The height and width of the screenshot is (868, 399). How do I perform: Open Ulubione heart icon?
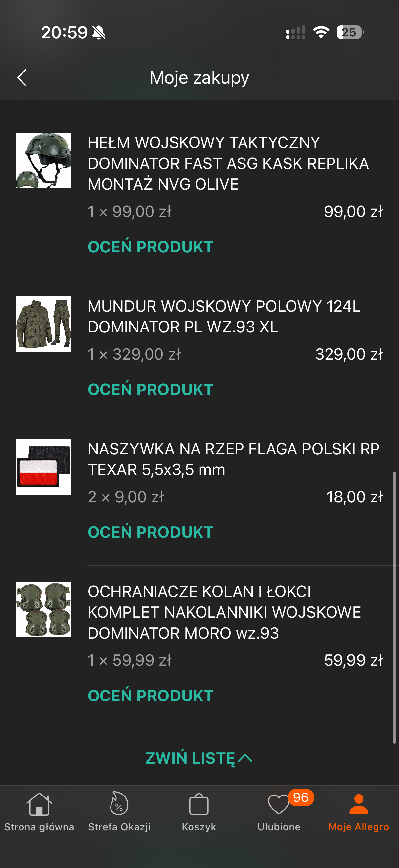pos(279,805)
